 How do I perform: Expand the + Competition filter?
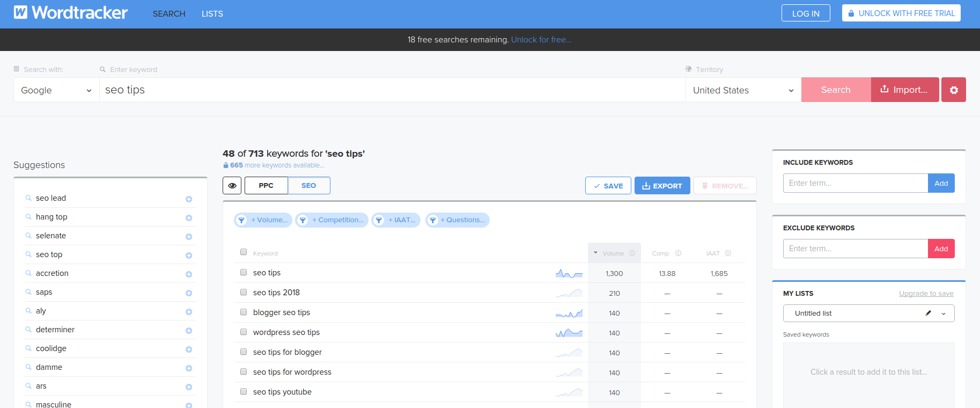[x=331, y=220]
